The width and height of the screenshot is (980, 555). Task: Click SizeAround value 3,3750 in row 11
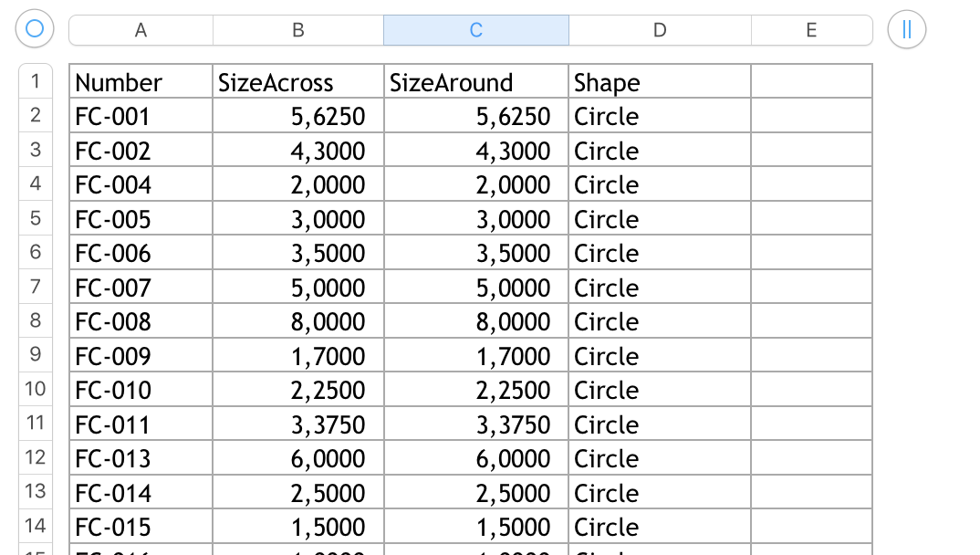point(475,424)
